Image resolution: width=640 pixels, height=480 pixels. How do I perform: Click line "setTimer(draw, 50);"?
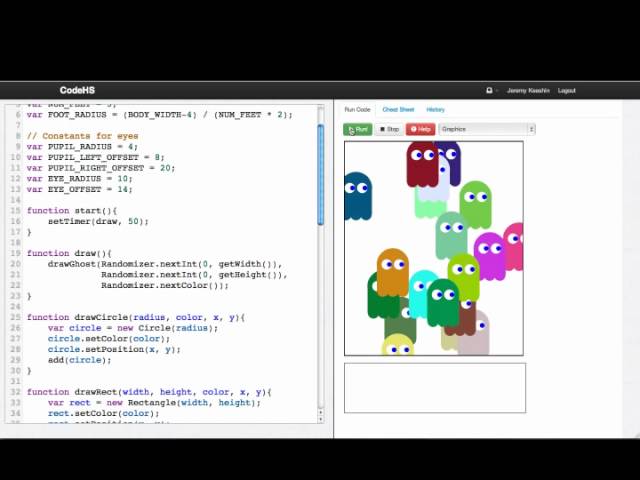pos(98,221)
